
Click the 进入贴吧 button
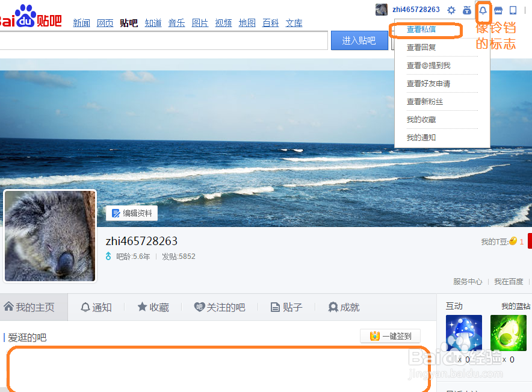coord(359,40)
